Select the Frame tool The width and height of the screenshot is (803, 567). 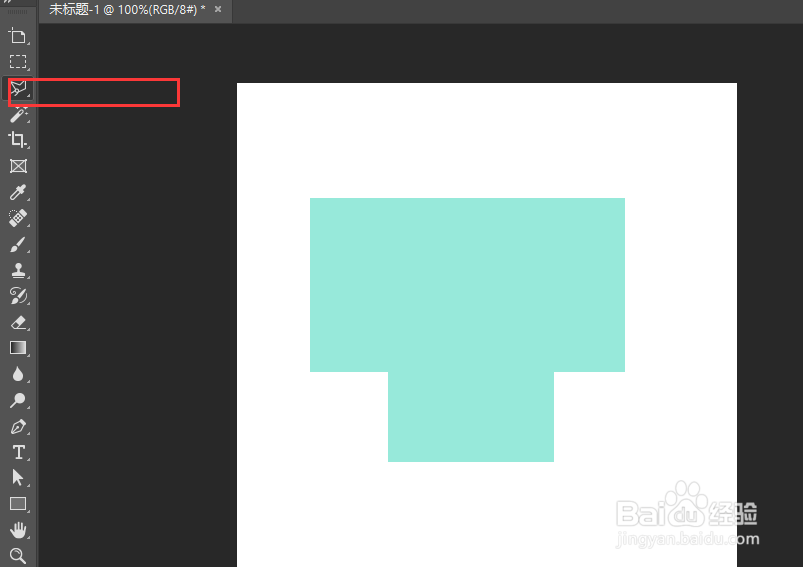[18, 166]
